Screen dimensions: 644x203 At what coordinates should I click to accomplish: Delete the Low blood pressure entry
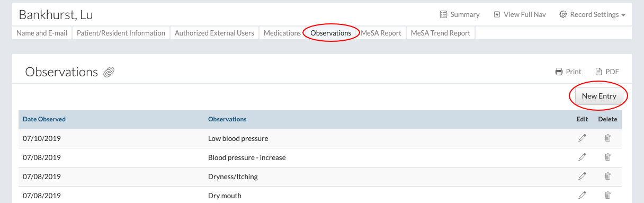(607, 138)
